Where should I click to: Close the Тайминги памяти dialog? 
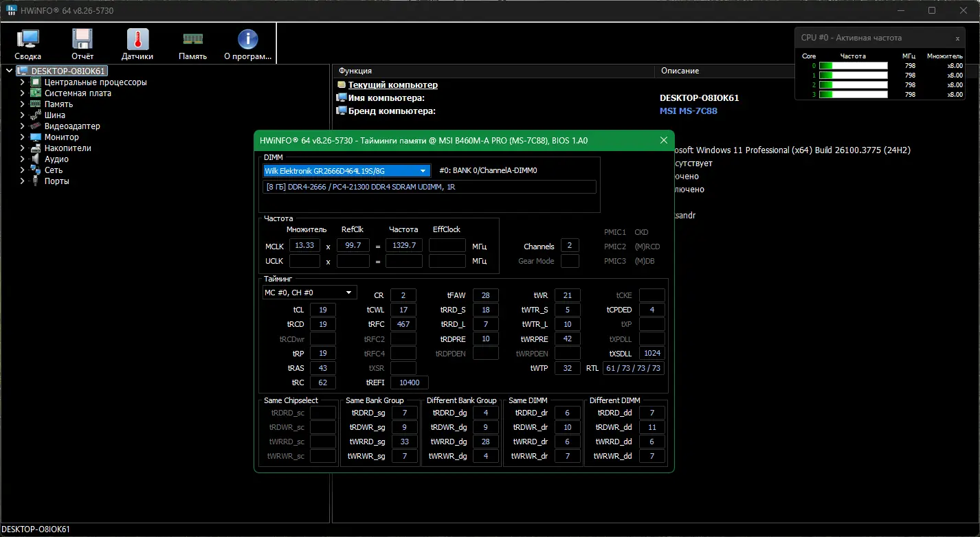664,140
